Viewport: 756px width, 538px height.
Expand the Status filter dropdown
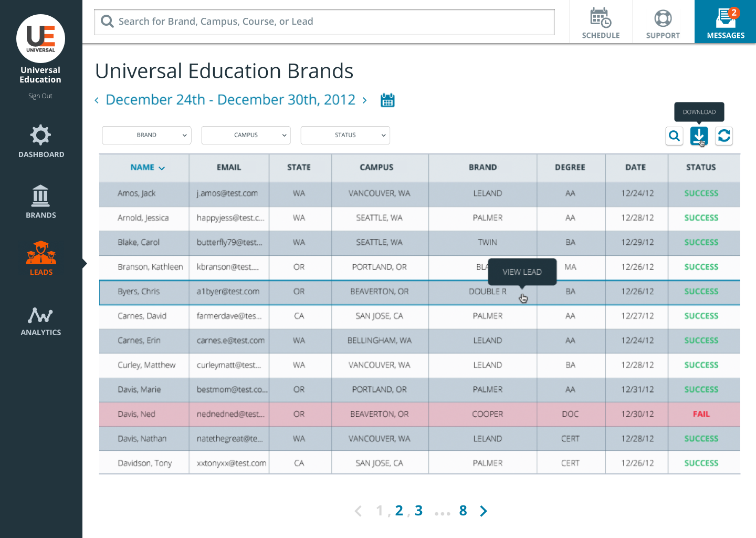coord(345,135)
